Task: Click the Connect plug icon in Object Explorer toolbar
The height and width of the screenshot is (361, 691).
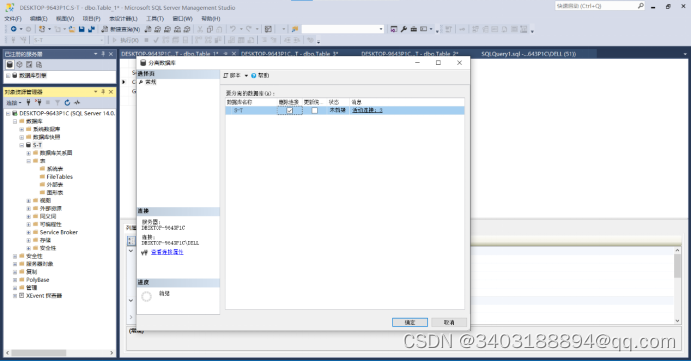Action: pos(28,103)
